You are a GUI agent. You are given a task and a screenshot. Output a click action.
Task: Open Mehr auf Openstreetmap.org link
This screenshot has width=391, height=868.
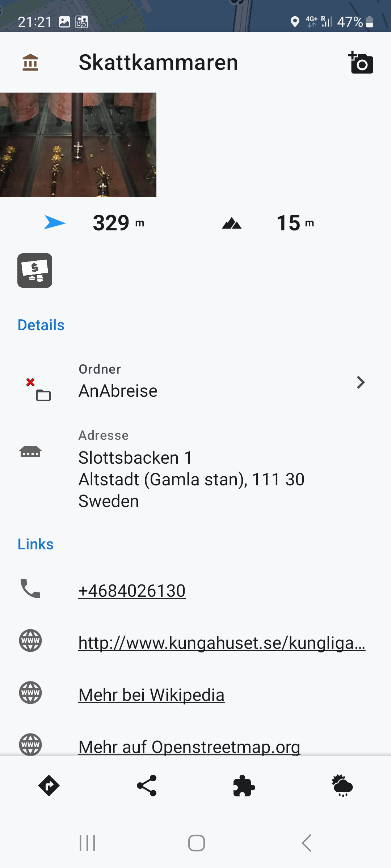[x=189, y=746]
